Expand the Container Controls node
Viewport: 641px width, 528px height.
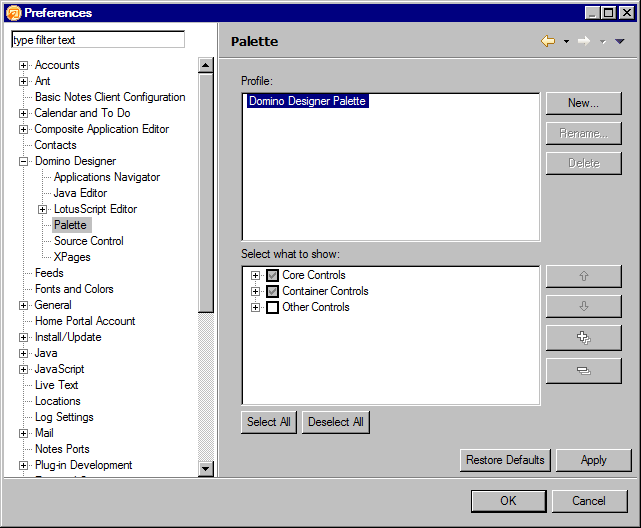[255, 291]
